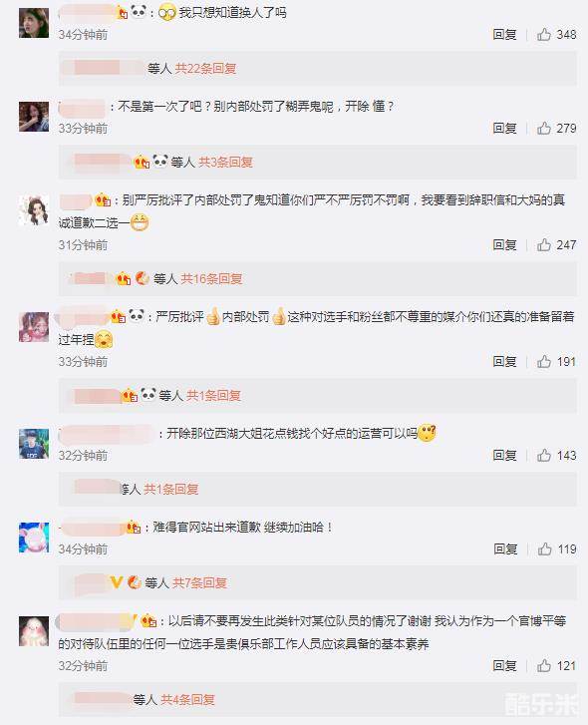Like the comment with 348 likes

(544, 34)
